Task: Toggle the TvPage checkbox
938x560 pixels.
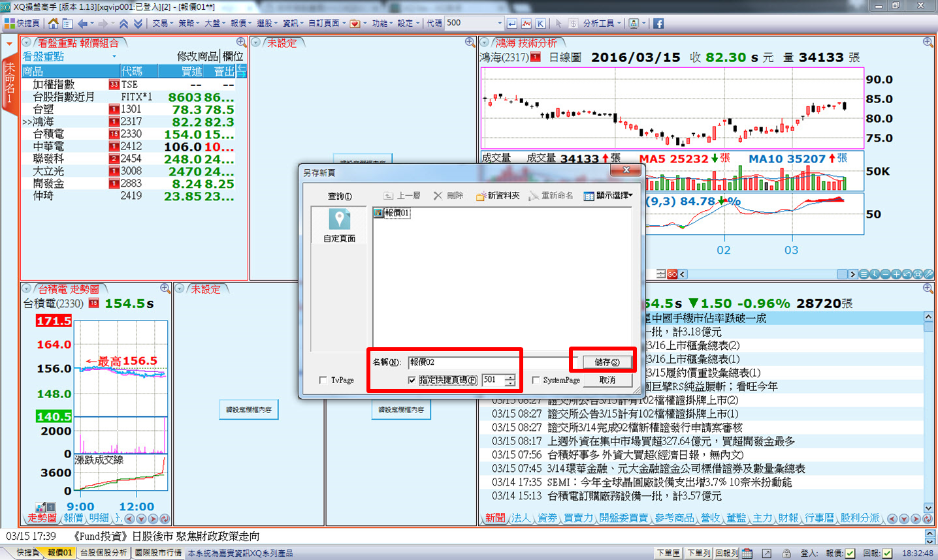Action: (x=323, y=380)
